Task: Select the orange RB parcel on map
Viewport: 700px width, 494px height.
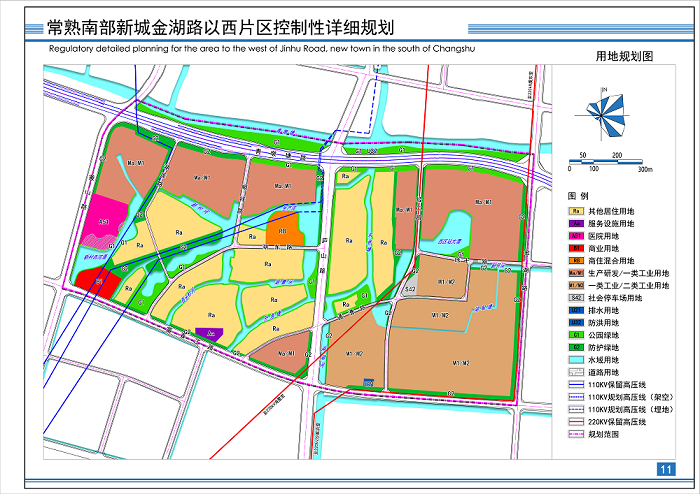Action: pos(283,230)
